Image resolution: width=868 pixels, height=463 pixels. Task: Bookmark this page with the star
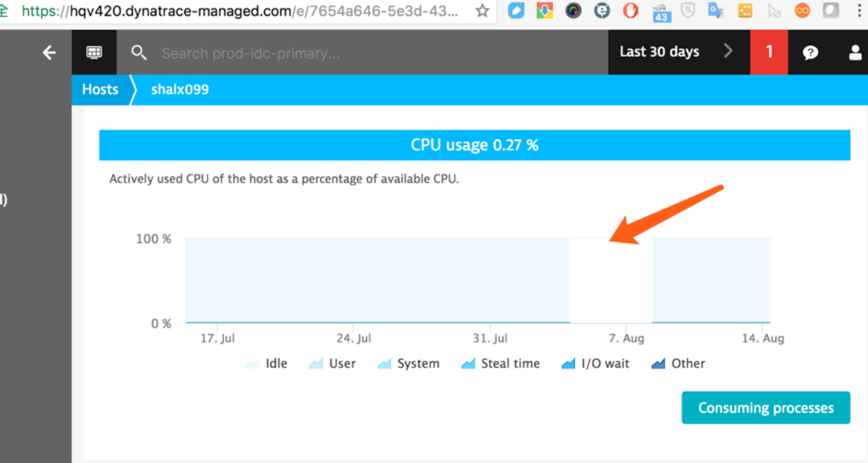click(x=482, y=11)
